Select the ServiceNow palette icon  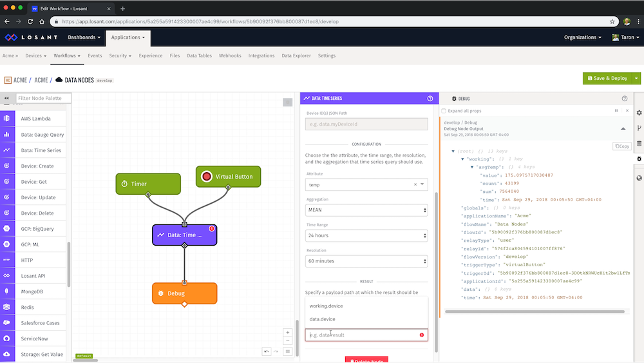click(x=7, y=338)
